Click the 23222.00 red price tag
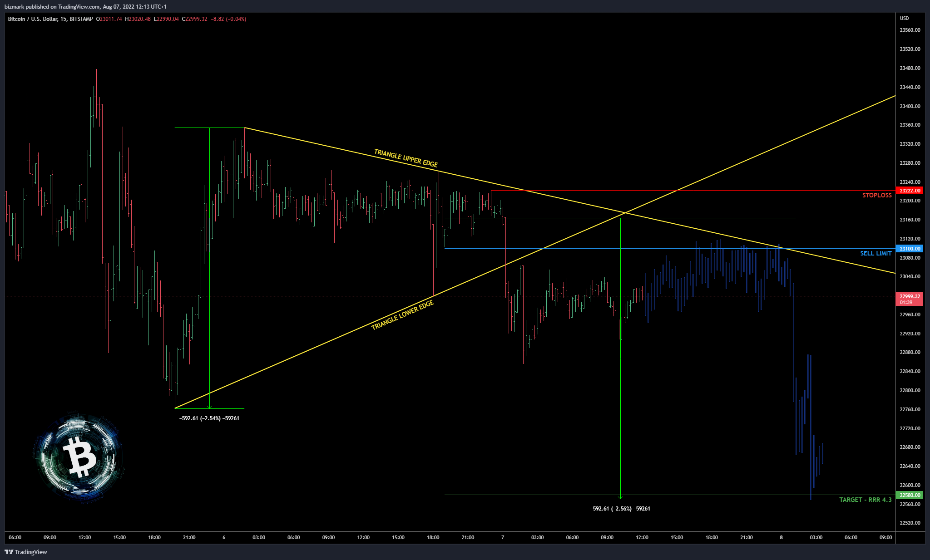Viewport: 930px width, 560px height. click(910, 191)
